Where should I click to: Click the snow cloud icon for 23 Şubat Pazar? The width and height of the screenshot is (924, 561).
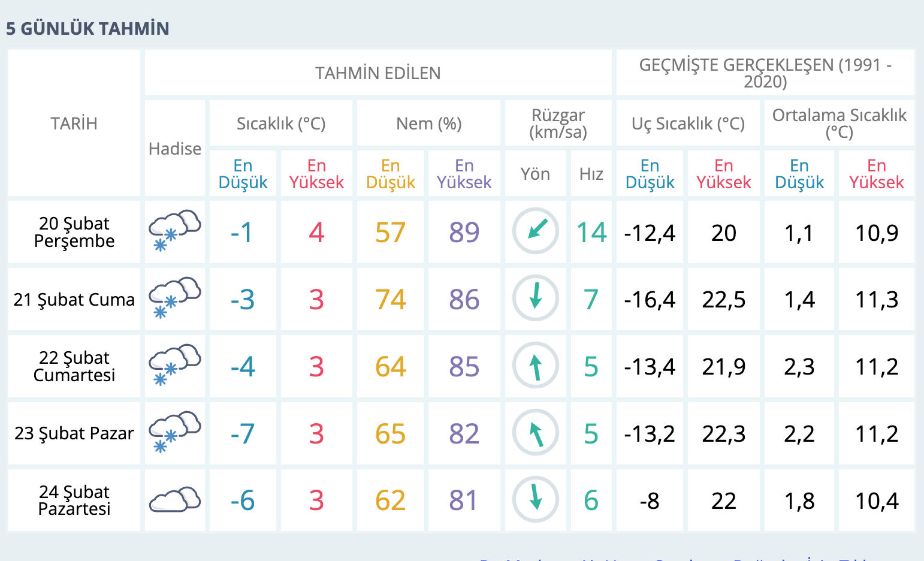174,432
